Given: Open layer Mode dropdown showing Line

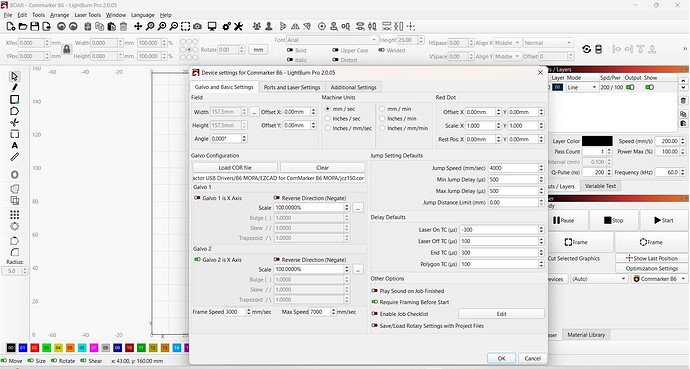Looking at the screenshot, I should 582,87.
